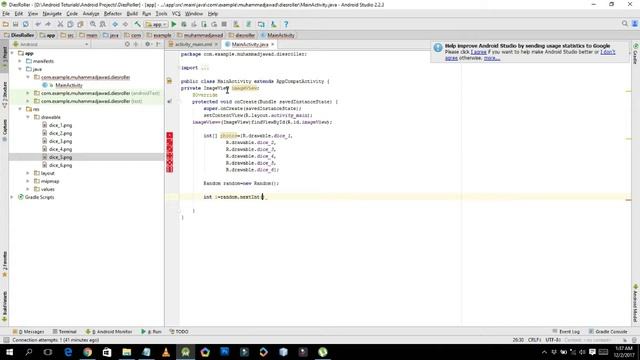Collapse the drawable folder node
Image resolution: width=640 pixels, height=360 pixels.
(x=28, y=117)
